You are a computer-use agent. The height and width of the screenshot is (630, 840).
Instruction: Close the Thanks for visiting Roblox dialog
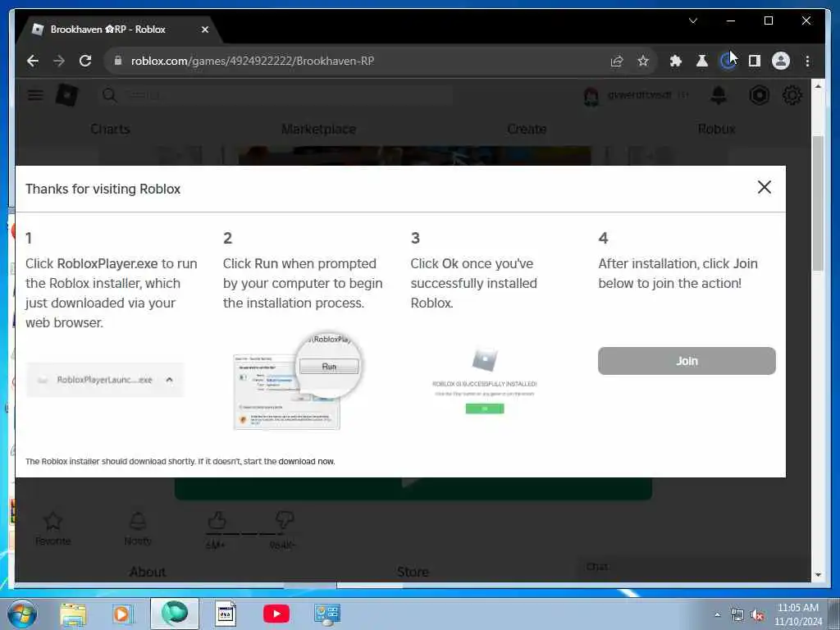[765, 187]
